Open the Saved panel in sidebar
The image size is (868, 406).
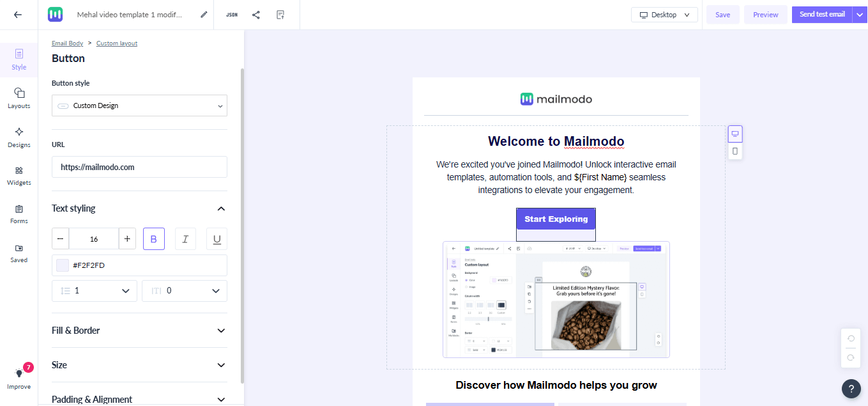click(19, 253)
